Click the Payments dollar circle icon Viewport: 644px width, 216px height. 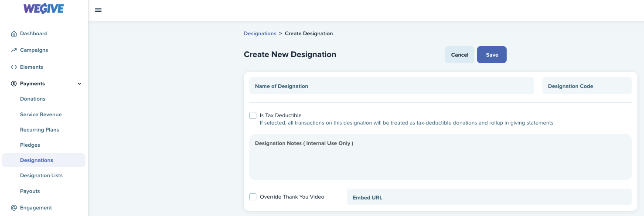14,84
